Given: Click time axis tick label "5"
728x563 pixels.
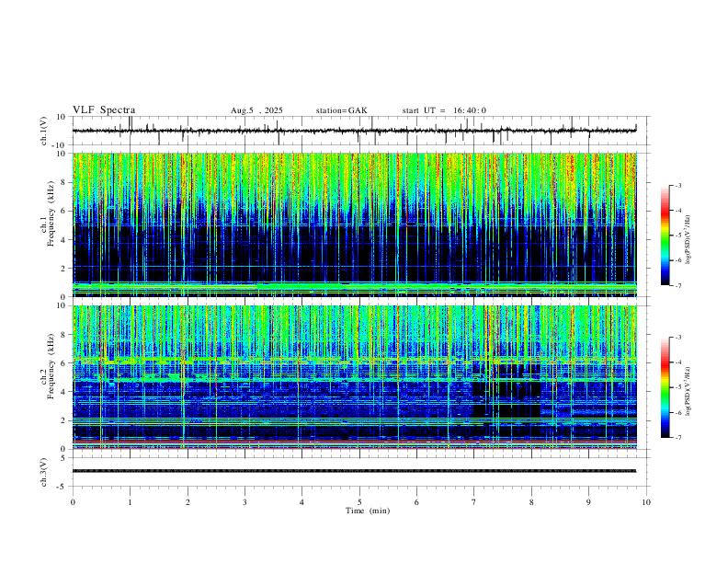Looking at the screenshot, I should pos(359,502).
